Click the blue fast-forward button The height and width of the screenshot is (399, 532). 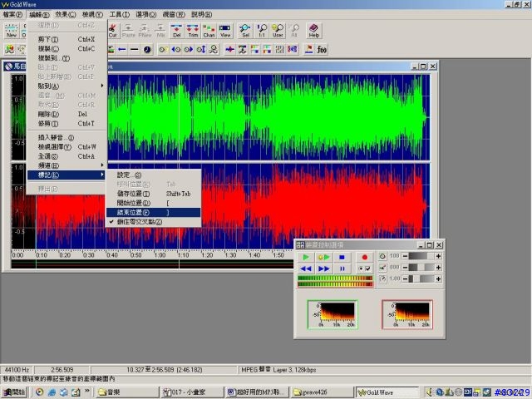tap(323, 268)
